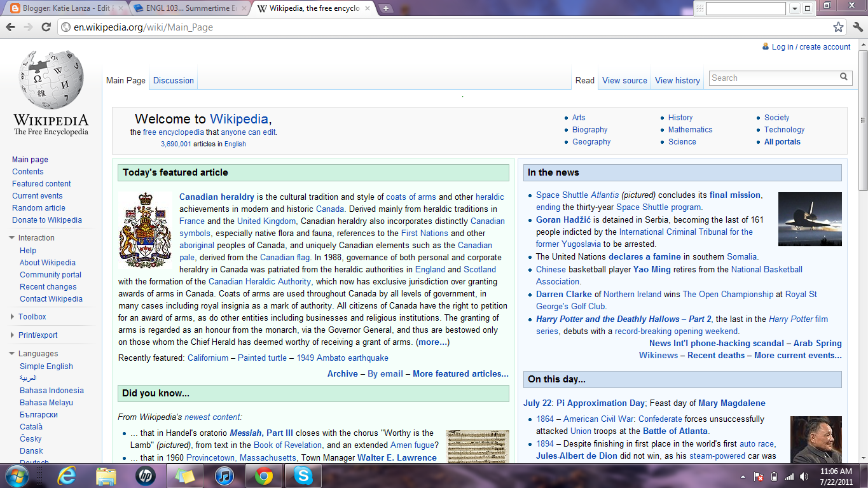Screen dimensions: 868x488
Task: Bookmark this page with the star icon
Action: click(x=839, y=27)
